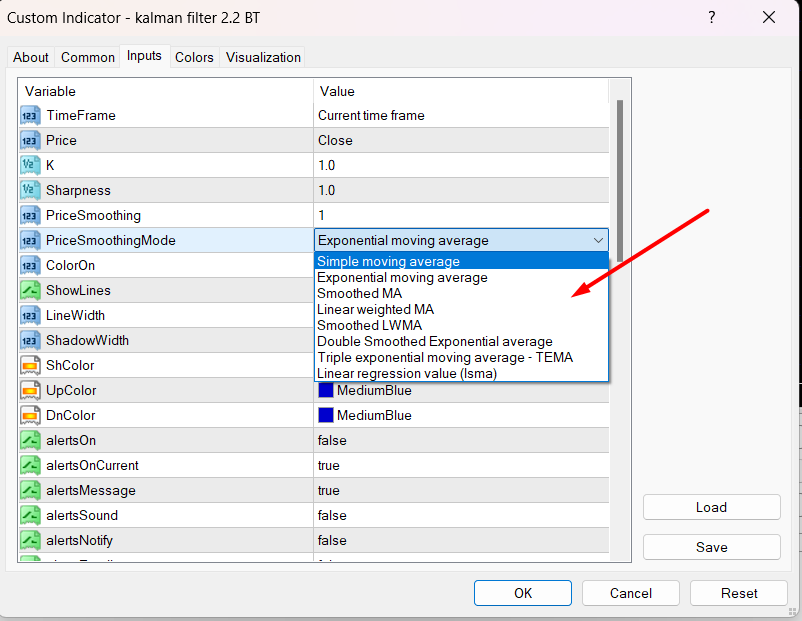
Task: Edit the Sharpness value 1.0 field
Action: [x=461, y=191]
